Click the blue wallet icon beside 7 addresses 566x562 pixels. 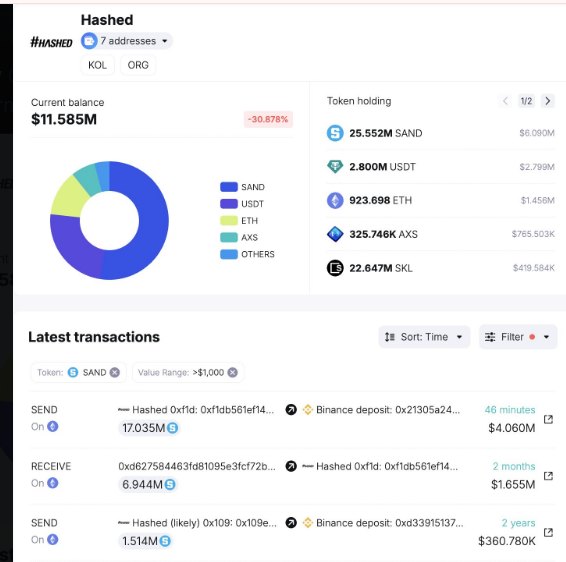pyautogui.click(x=89, y=41)
